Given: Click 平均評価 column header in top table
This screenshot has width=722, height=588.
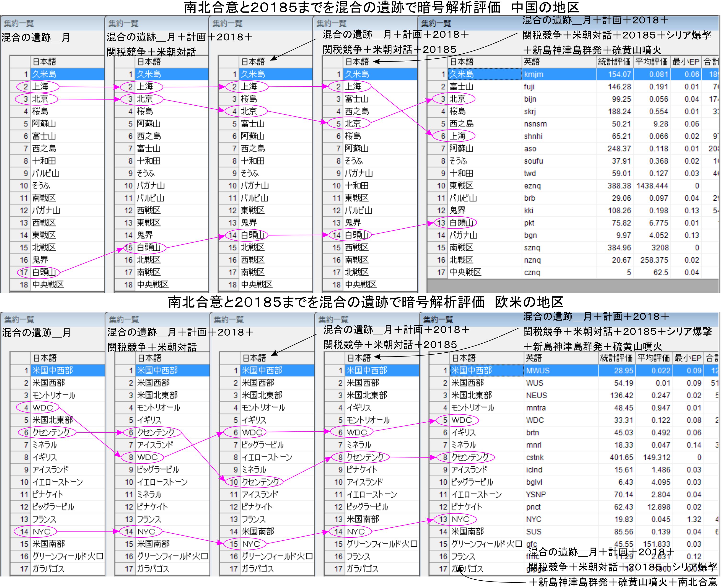Looking at the screenshot, I should (x=651, y=62).
